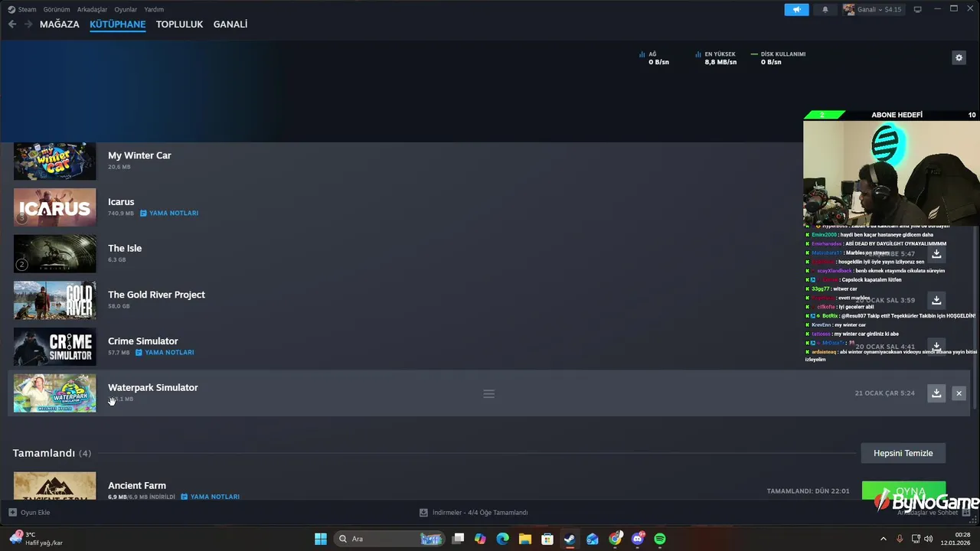
Task: Select the KÜTÜPHANE tab
Action: coord(117,24)
